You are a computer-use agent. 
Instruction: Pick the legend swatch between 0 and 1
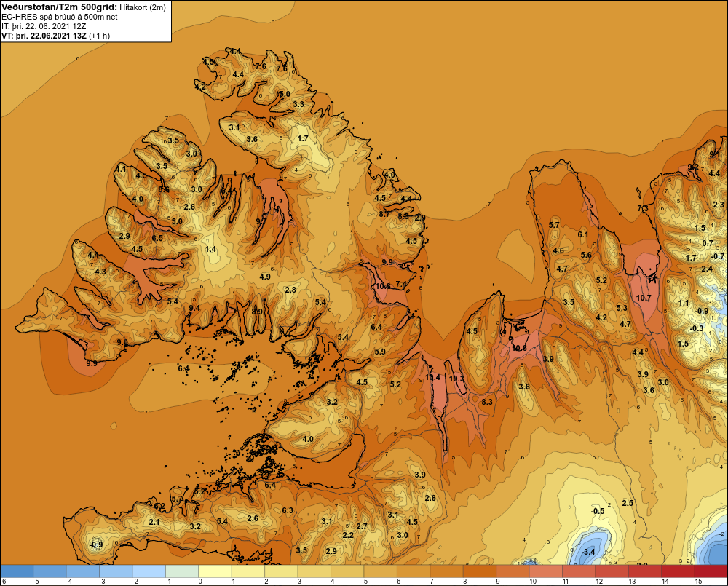click(215, 571)
